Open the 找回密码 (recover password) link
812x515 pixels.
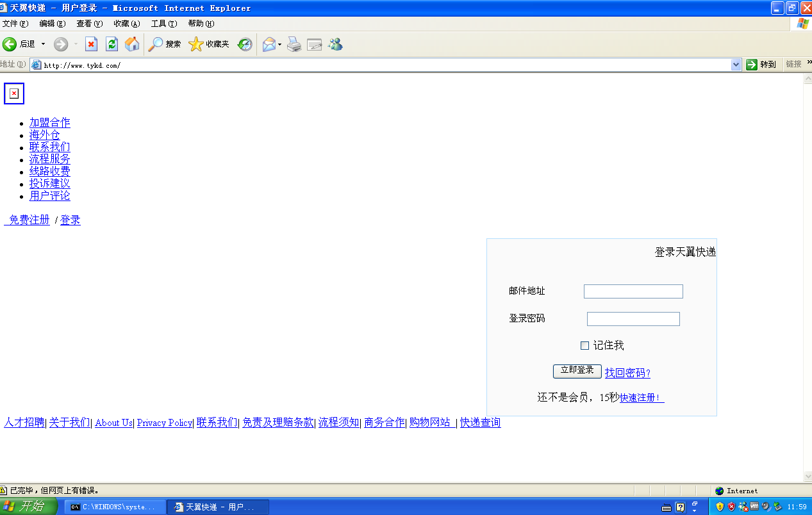pos(626,372)
